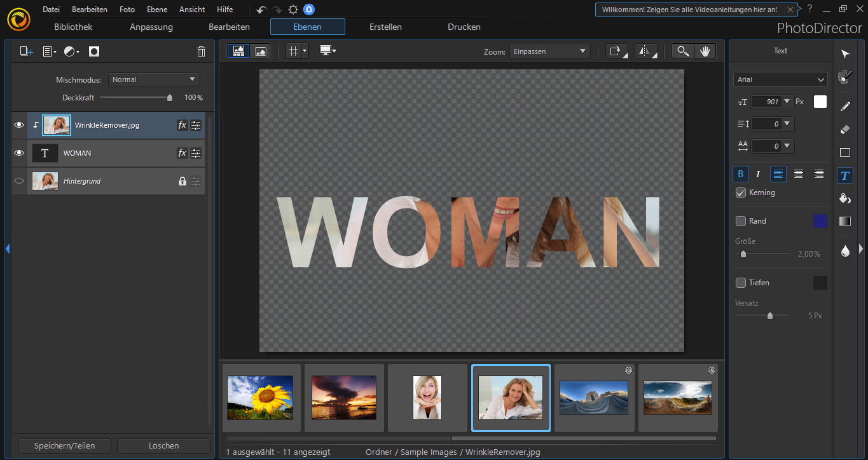Click the white text color swatch
The image size is (868, 460).
click(x=820, y=102)
